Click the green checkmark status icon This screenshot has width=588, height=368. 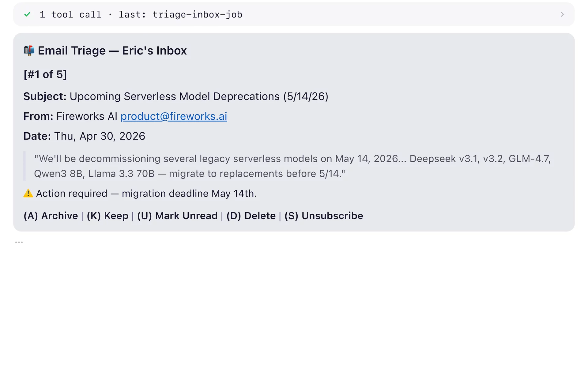(x=27, y=14)
